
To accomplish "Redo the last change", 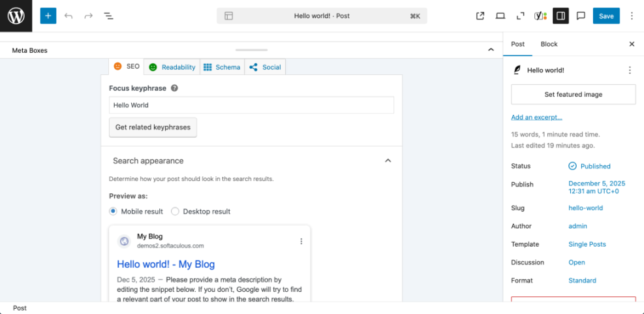I will click(x=88, y=16).
